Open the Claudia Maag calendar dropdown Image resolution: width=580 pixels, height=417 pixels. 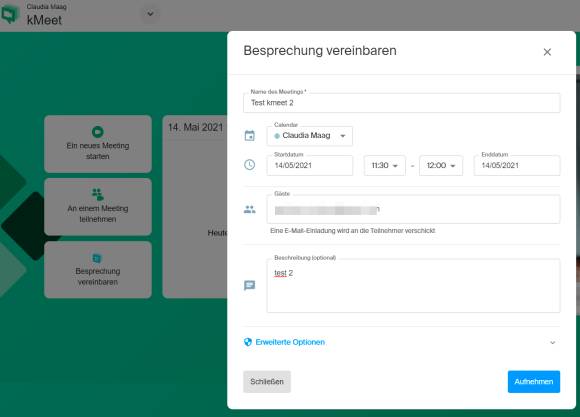(x=310, y=136)
